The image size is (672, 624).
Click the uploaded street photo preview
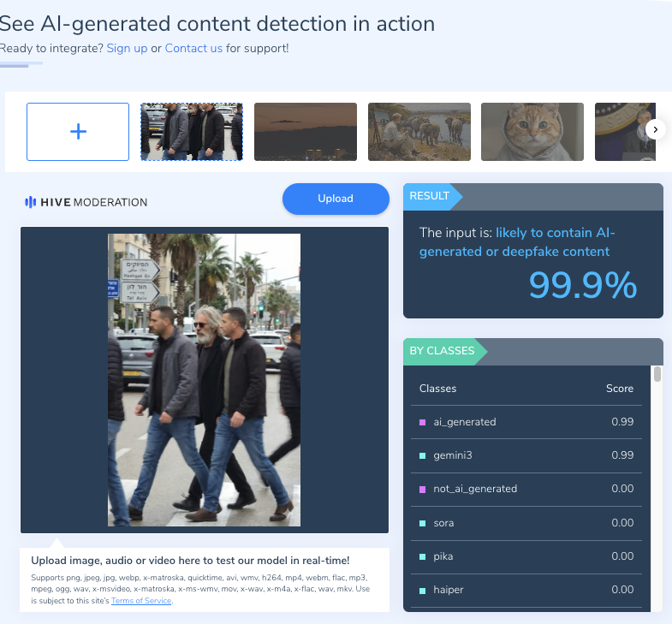[x=204, y=380]
